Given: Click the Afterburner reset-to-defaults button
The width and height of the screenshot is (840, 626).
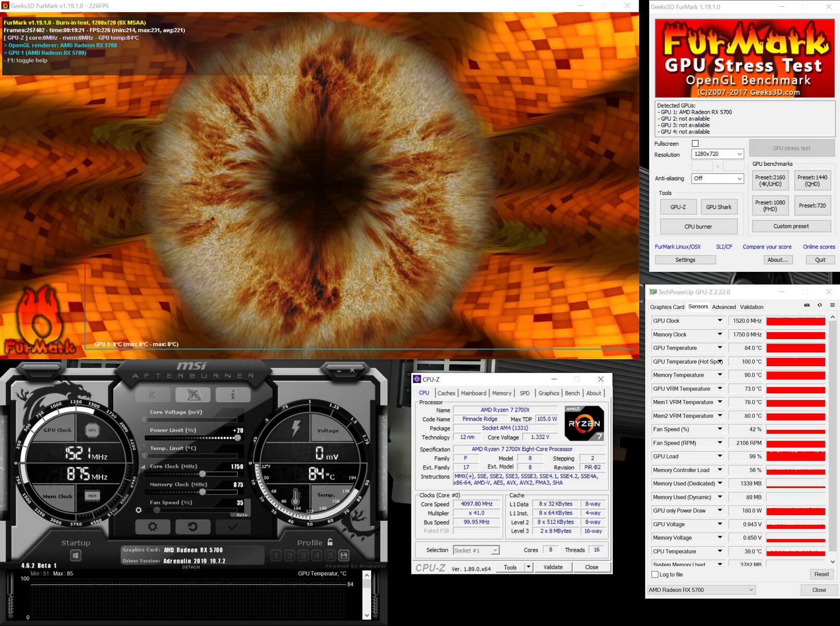Looking at the screenshot, I should click(x=192, y=527).
